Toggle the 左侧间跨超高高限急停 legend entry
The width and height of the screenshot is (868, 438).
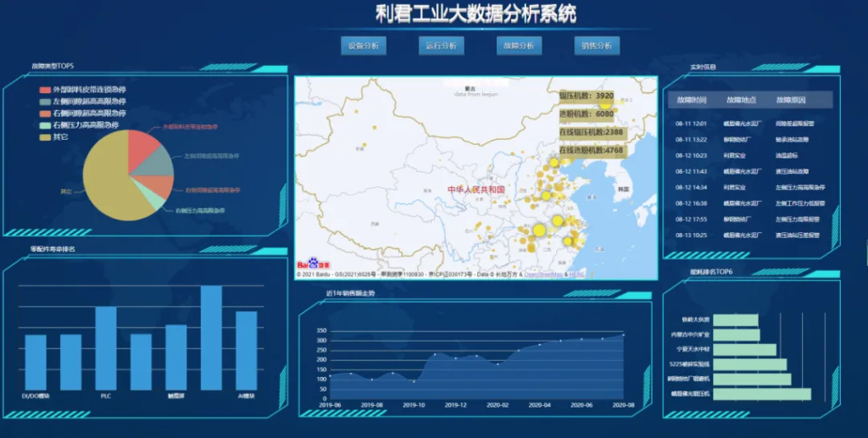click(83, 101)
